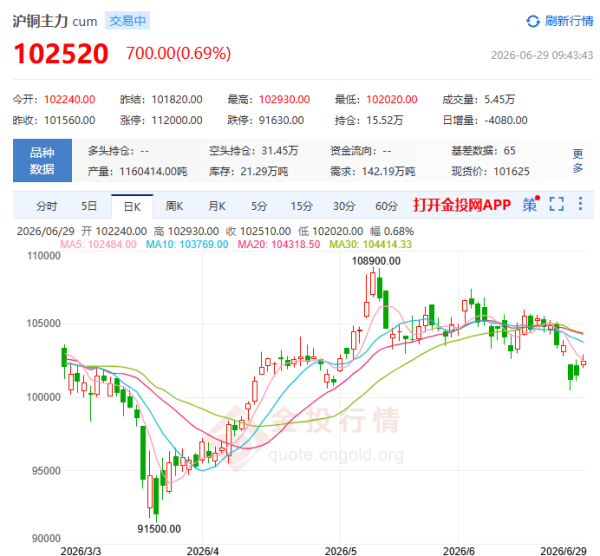Image resolution: width=600 pixels, height=556 pixels.
Task: Click the 今开 value 102240.00
Action: pos(70,99)
